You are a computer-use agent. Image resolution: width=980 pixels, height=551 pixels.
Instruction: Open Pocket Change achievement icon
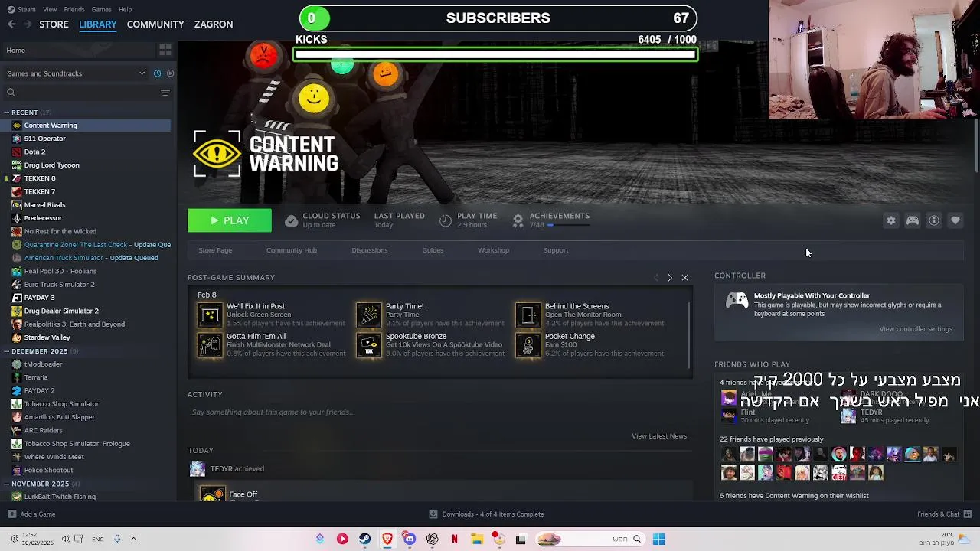528,345
